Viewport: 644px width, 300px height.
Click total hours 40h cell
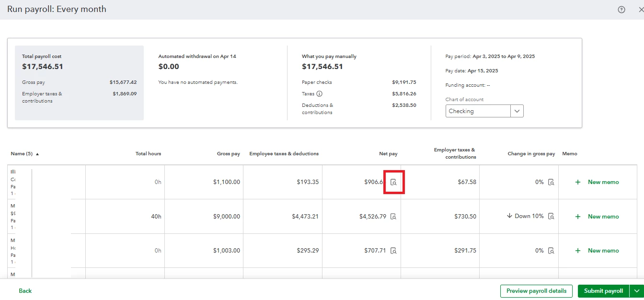156,217
